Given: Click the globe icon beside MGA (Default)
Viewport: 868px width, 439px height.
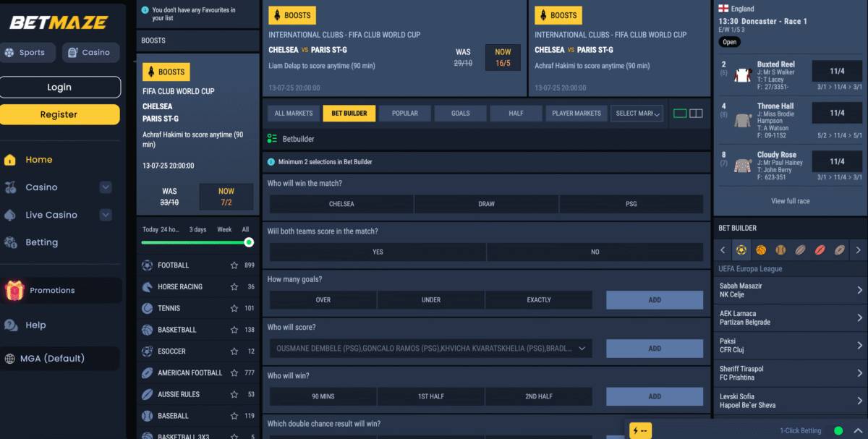Looking at the screenshot, I should pyautogui.click(x=11, y=359).
